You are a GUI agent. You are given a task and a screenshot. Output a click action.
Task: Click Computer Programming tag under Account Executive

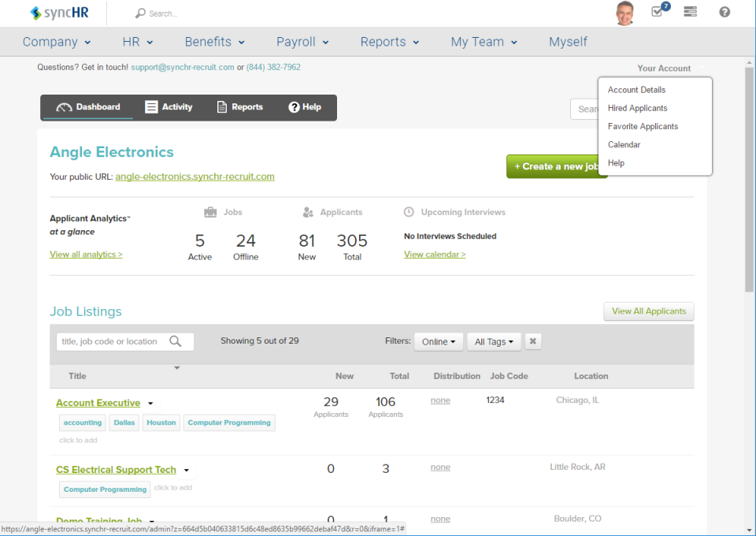pos(229,422)
